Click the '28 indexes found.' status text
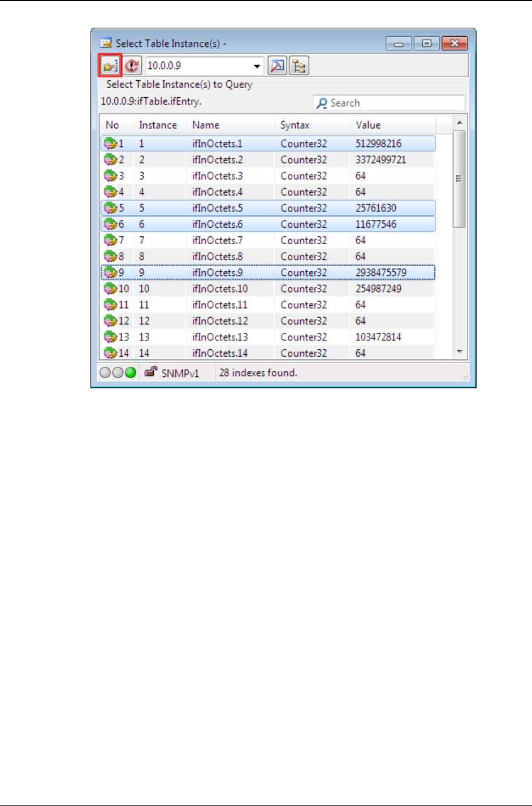 (x=258, y=372)
